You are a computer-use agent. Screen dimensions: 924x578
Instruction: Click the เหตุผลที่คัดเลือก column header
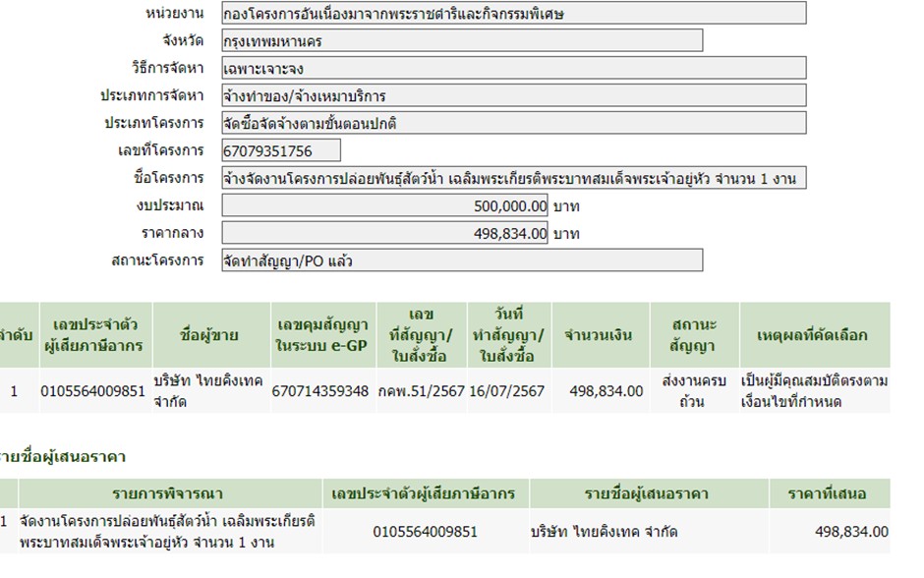[x=813, y=335]
